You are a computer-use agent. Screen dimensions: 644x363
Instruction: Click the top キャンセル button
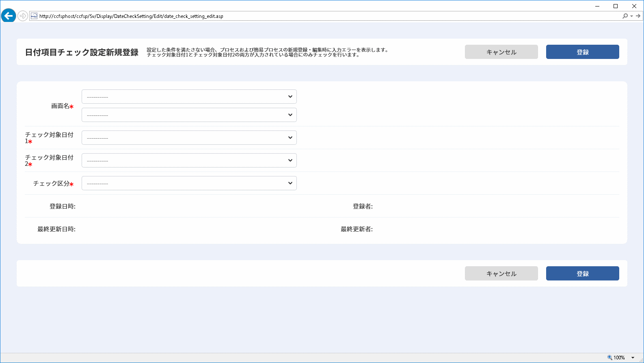[x=501, y=52]
